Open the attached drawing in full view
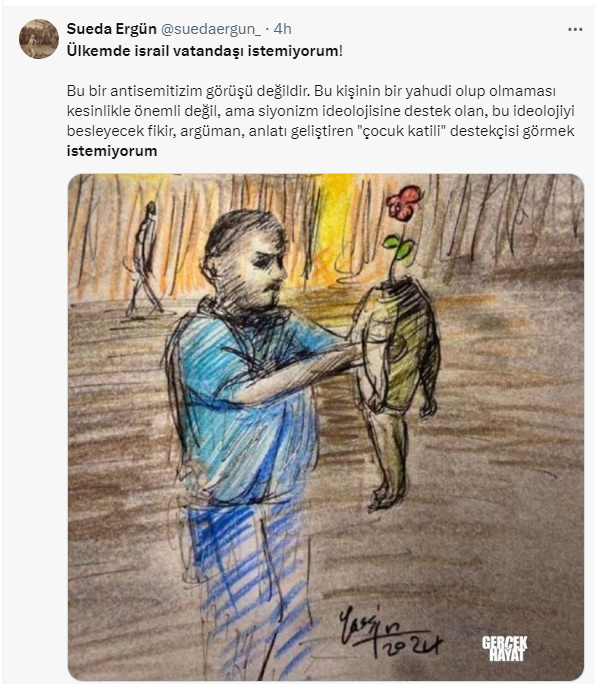This screenshot has height=684, width=594. coord(326,427)
